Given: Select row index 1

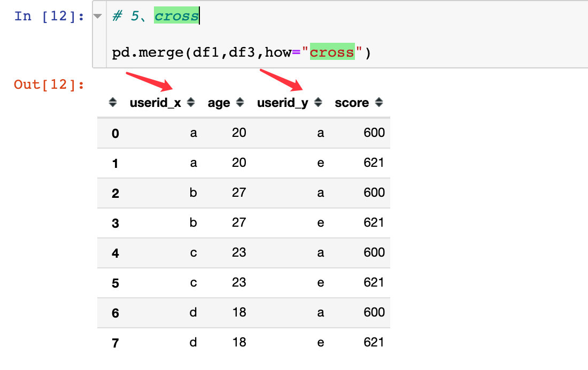Looking at the screenshot, I should point(115,163).
